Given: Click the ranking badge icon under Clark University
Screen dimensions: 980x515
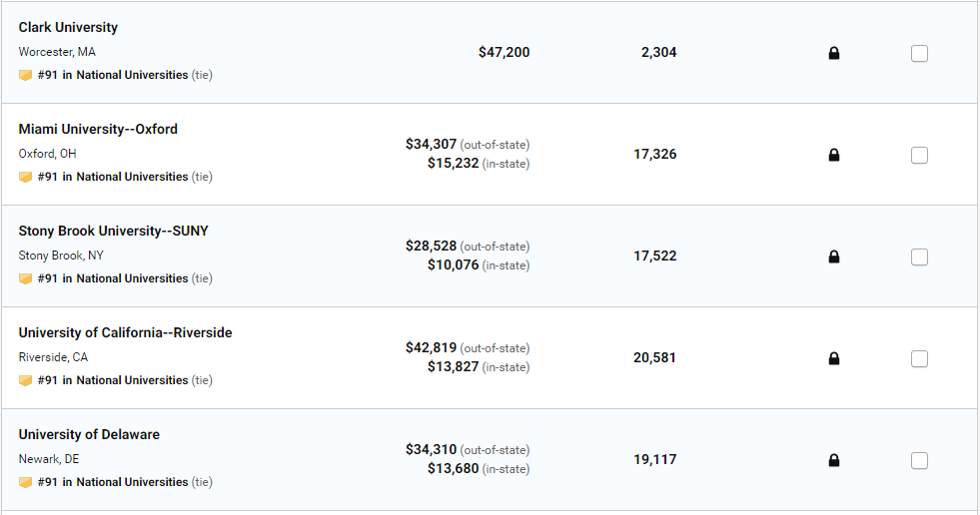Looking at the screenshot, I should pyautogui.click(x=26, y=75).
